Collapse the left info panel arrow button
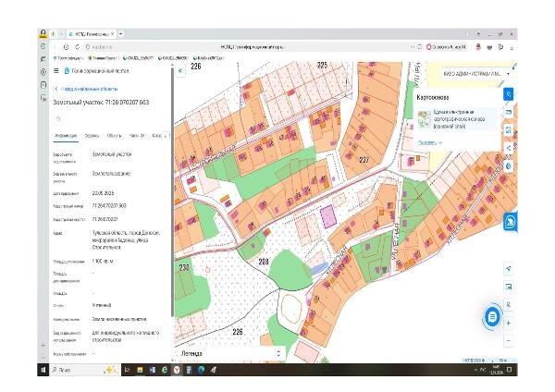The width and height of the screenshot is (555, 392). point(180,70)
